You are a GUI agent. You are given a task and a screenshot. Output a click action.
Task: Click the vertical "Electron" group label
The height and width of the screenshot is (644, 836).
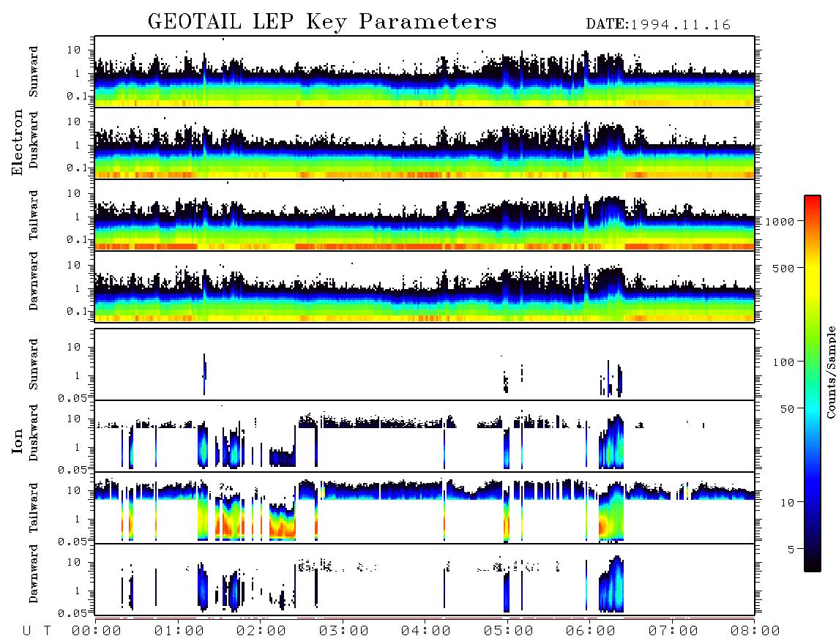click(17, 142)
